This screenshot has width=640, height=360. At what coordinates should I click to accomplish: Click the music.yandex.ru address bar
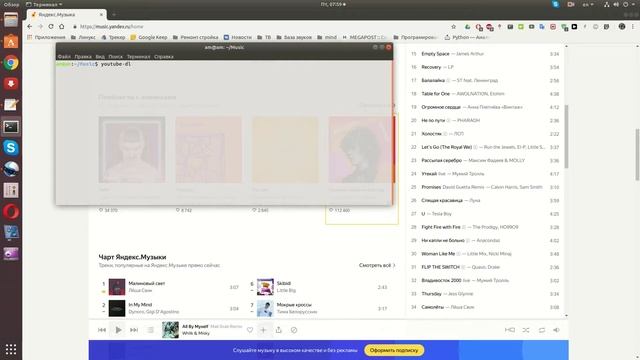[x=261, y=27]
